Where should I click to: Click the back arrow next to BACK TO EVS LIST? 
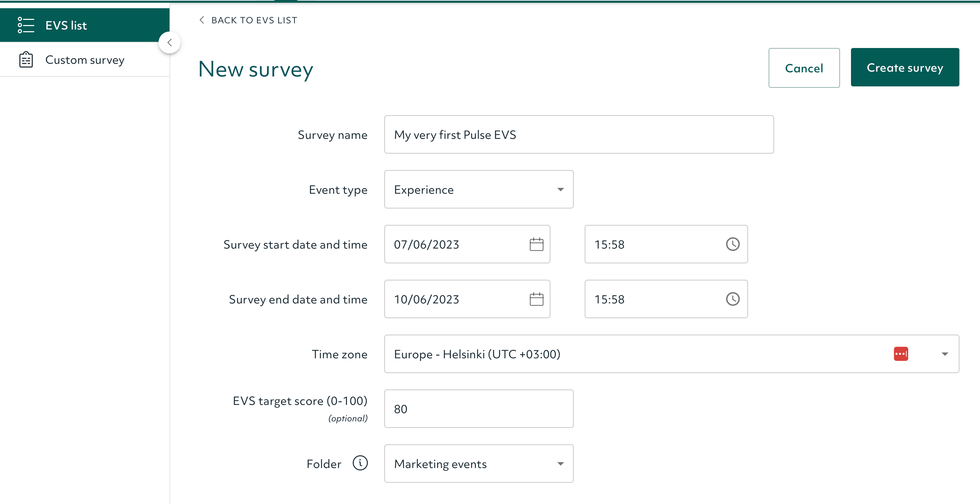coord(202,20)
